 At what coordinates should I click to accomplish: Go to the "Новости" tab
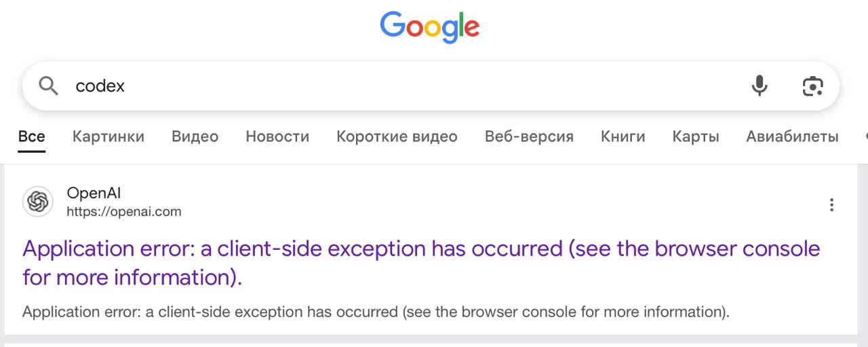[277, 136]
